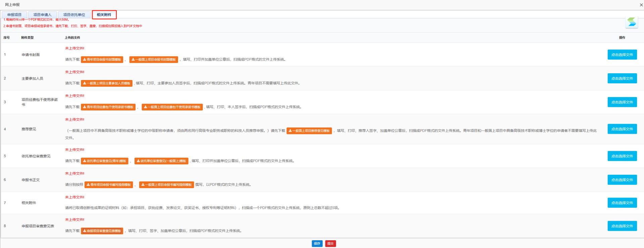
Task: Choose file for 推荐意见 row
Action: click(x=622, y=129)
